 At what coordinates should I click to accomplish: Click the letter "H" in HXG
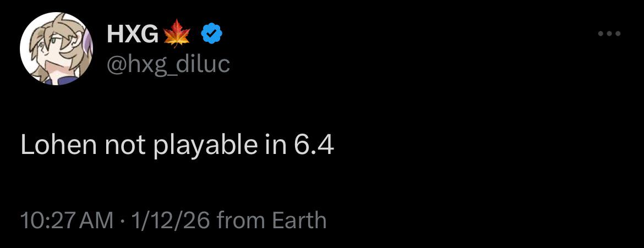tap(116, 35)
